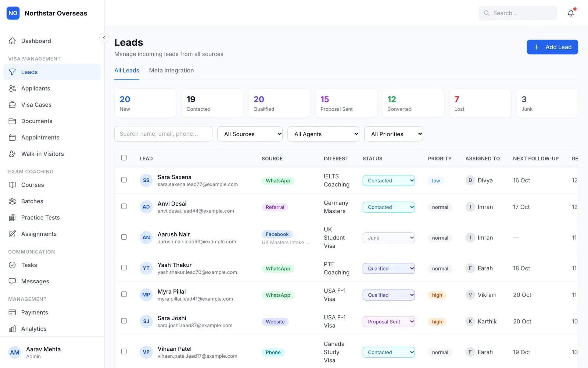The width and height of the screenshot is (588, 368).
Task: Open Appointments calendar icon
Action: [12, 137]
